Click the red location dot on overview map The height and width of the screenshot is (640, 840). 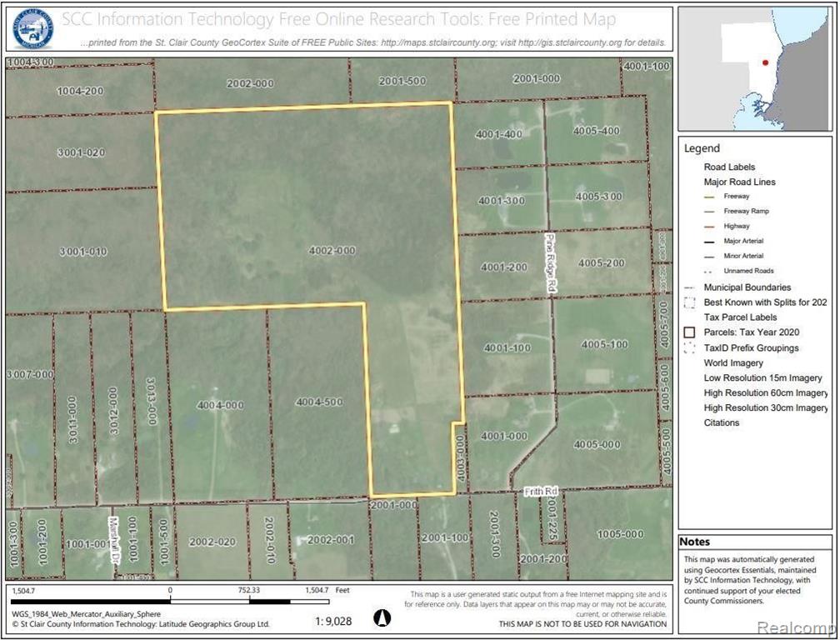click(765, 62)
